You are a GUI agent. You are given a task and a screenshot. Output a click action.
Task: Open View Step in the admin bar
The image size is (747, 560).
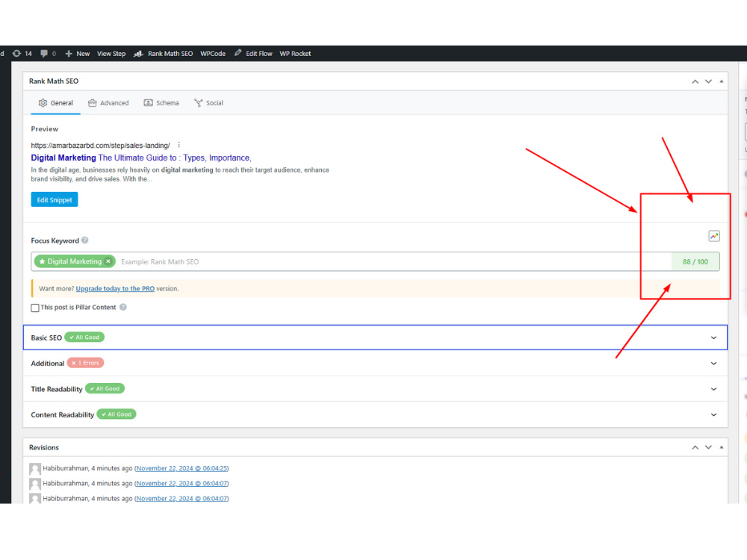tap(111, 54)
